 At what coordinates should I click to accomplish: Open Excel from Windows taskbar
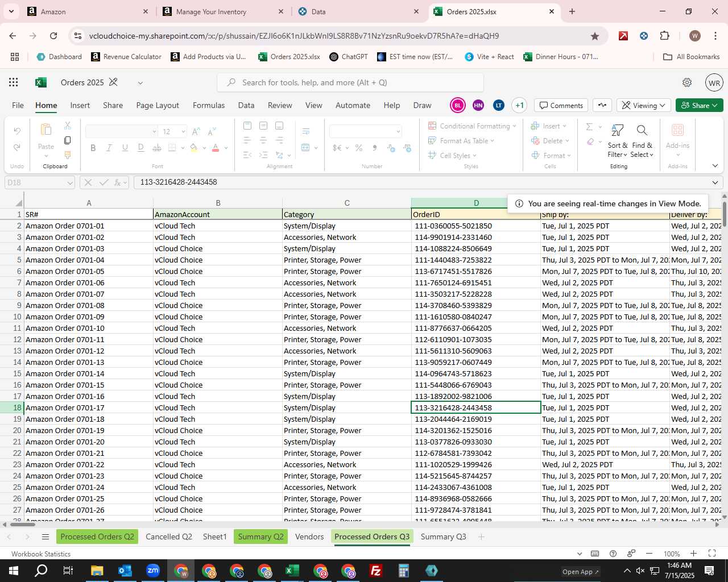(292, 571)
